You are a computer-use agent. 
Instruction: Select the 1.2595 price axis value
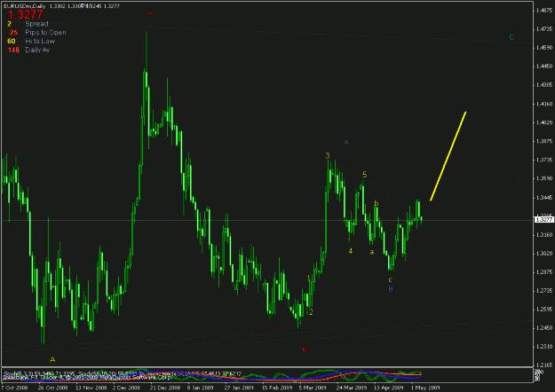tap(544, 310)
